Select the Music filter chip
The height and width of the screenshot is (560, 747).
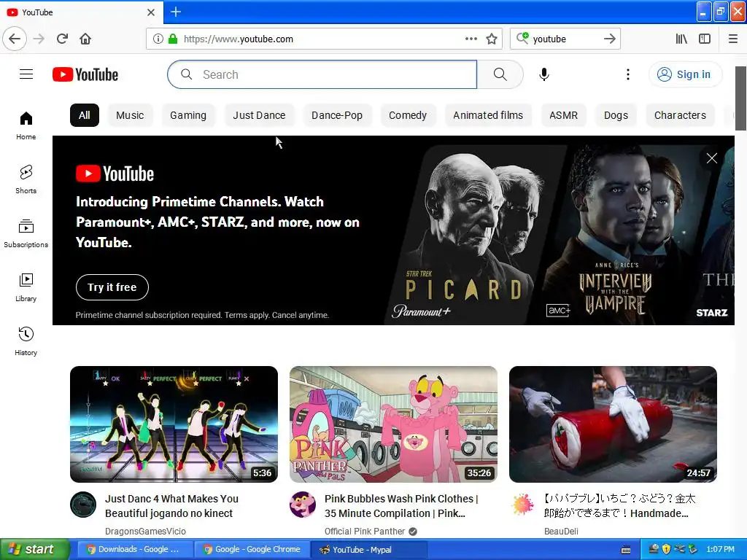pos(130,115)
